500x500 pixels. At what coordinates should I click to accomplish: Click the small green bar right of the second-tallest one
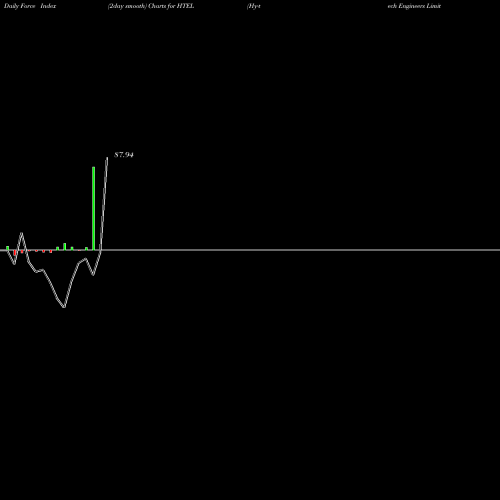pos(72,248)
